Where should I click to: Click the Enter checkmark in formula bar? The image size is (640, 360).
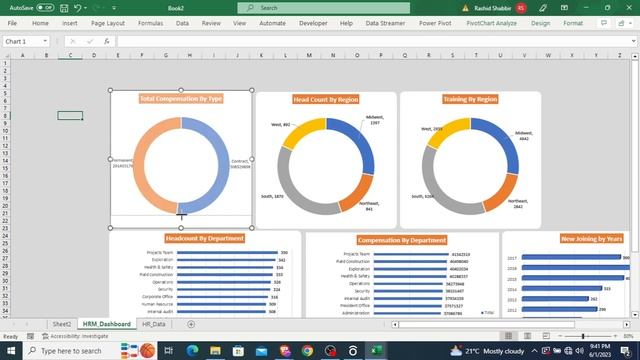(x=90, y=41)
